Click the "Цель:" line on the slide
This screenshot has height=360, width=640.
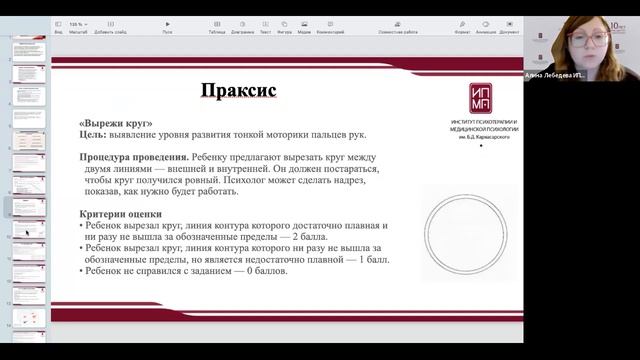click(223, 135)
